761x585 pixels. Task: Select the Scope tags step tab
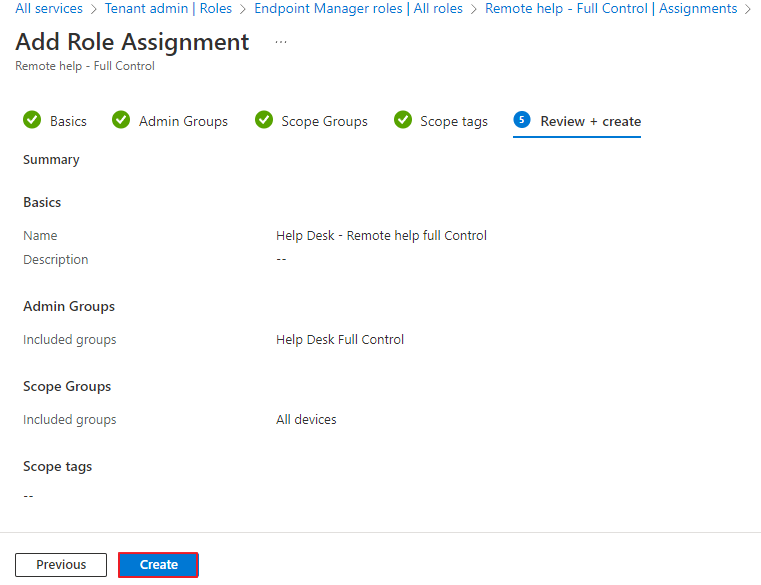point(441,121)
